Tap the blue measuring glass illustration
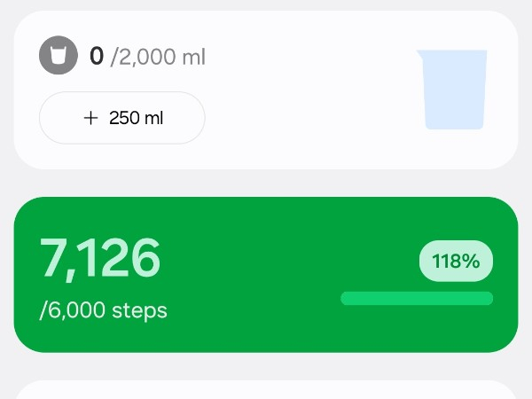 coord(453,90)
